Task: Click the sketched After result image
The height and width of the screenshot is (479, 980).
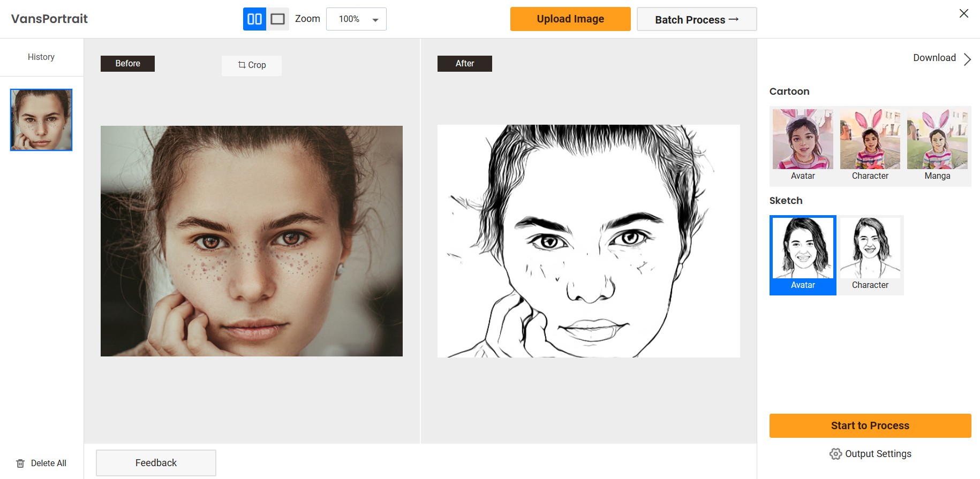Action: [x=589, y=241]
